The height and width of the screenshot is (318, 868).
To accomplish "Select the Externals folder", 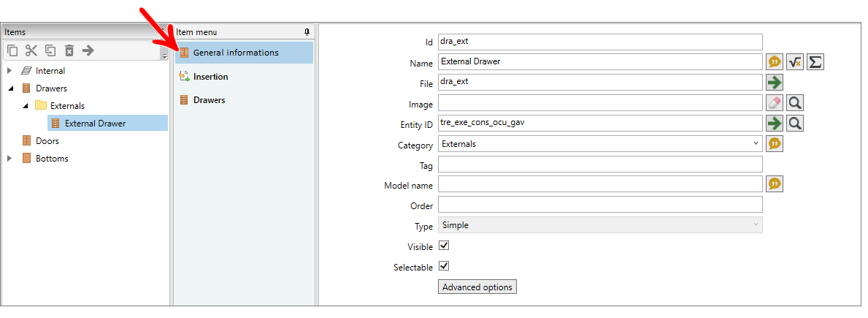I will 68,106.
